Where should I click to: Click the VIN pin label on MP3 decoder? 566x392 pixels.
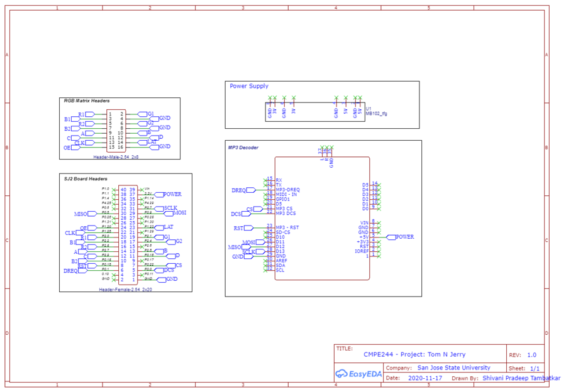click(365, 223)
